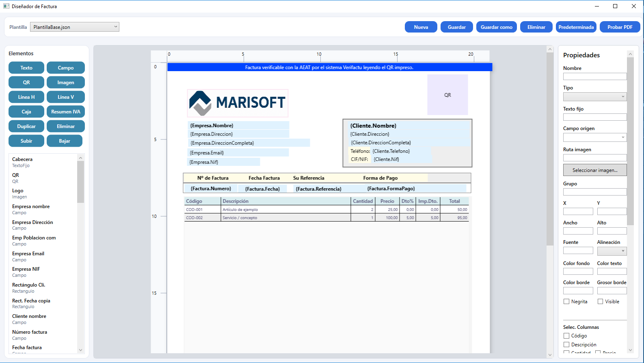Click elements list scrollbar down arrow

pos(80,350)
